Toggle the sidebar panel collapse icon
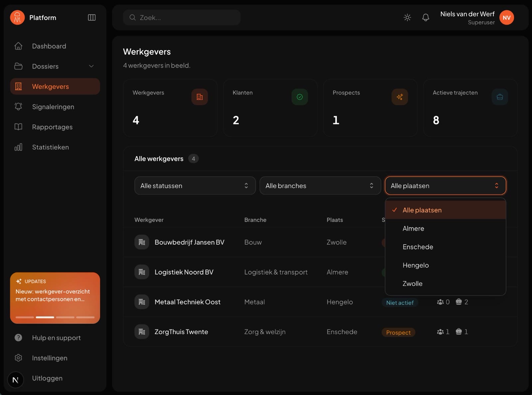Viewport: 532px width, 395px height. pos(92,18)
